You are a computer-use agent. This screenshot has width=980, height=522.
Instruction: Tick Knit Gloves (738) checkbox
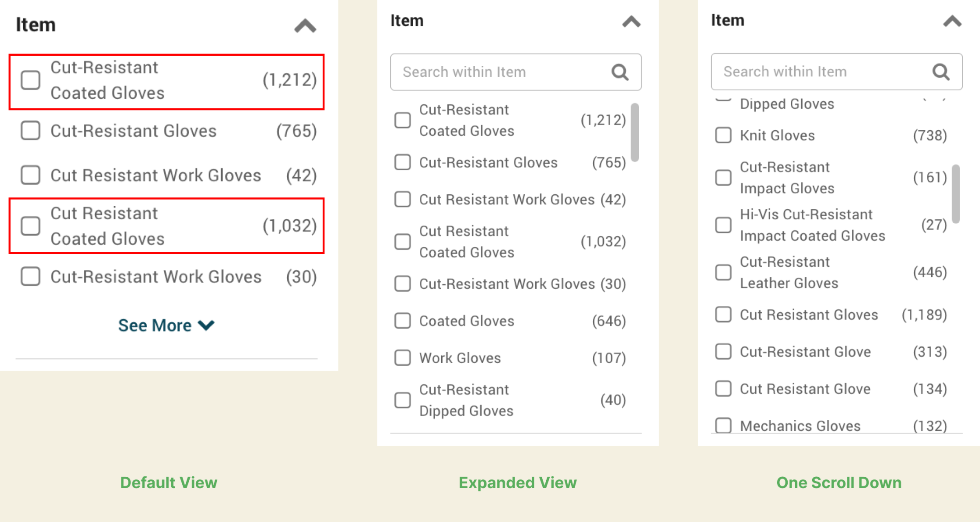click(723, 136)
